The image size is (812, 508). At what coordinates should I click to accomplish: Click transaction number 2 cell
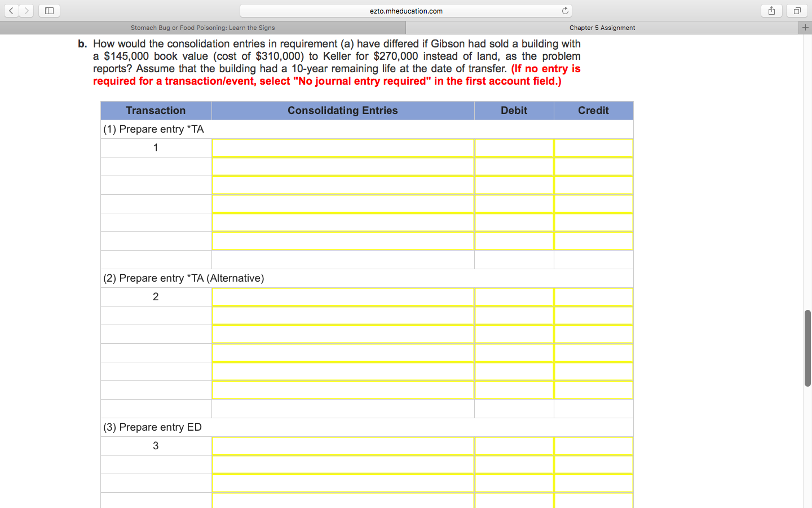(x=156, y=297)
